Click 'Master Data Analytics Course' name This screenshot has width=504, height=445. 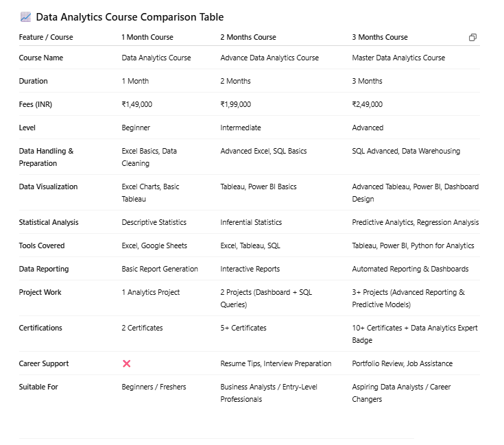pyautogui.click(x=398, y=58)
